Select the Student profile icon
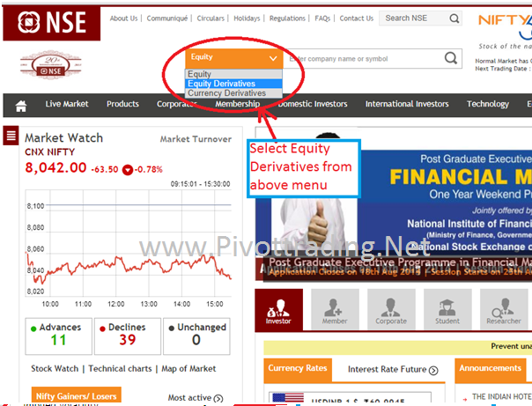 pos(447,309)
